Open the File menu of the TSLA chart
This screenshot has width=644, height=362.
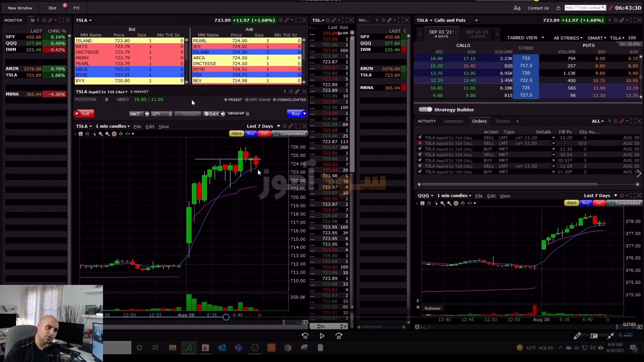point(137,126)
